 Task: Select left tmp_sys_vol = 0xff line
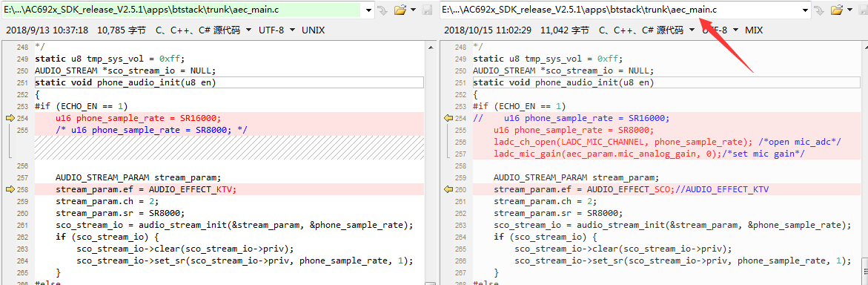click(x=110, y=59)
